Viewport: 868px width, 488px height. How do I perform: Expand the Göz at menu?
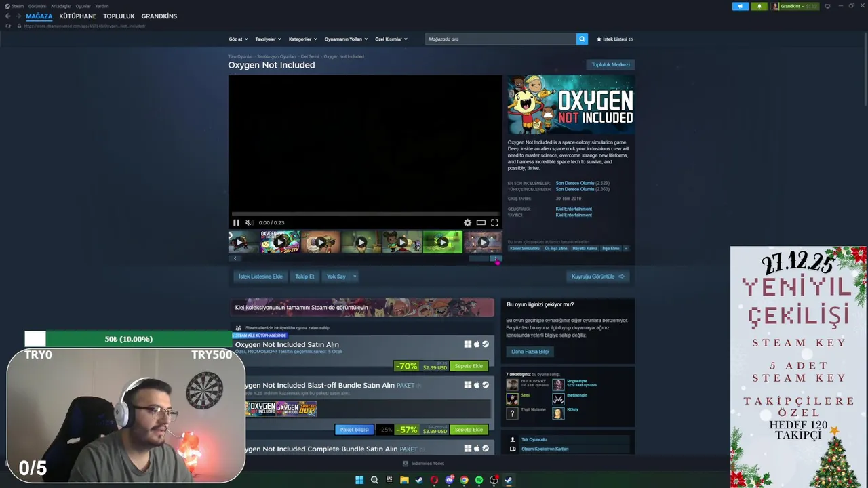(x=238, y=39)
